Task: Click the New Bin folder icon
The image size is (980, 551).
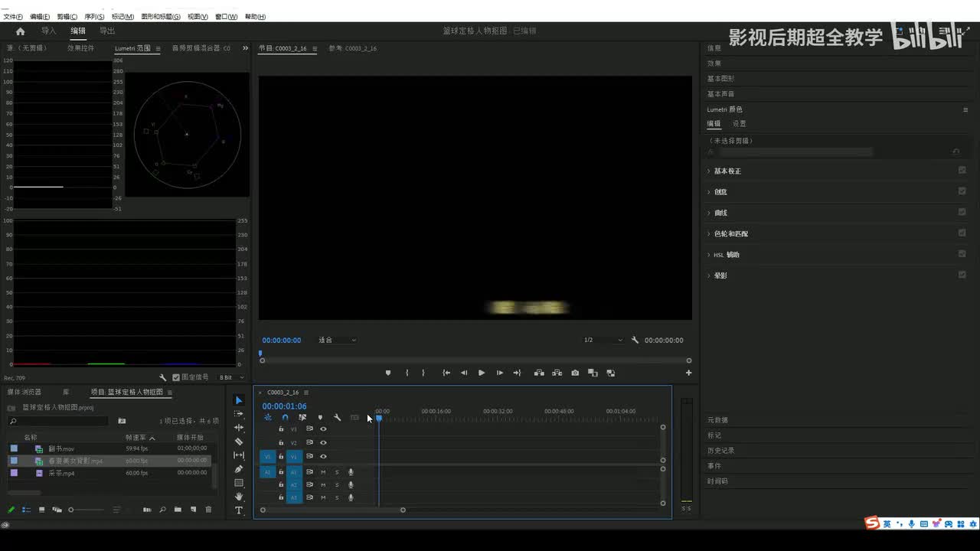Action: 178,510
